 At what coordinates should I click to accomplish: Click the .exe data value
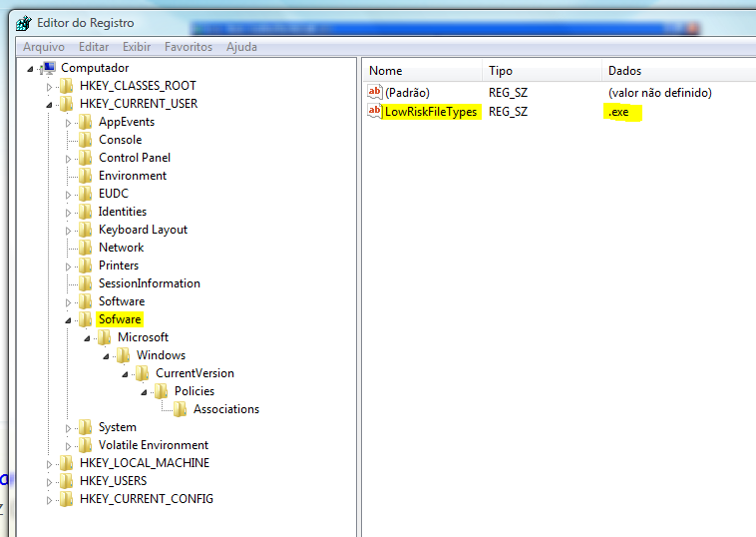pyautogui.click(x=618, y=112)
